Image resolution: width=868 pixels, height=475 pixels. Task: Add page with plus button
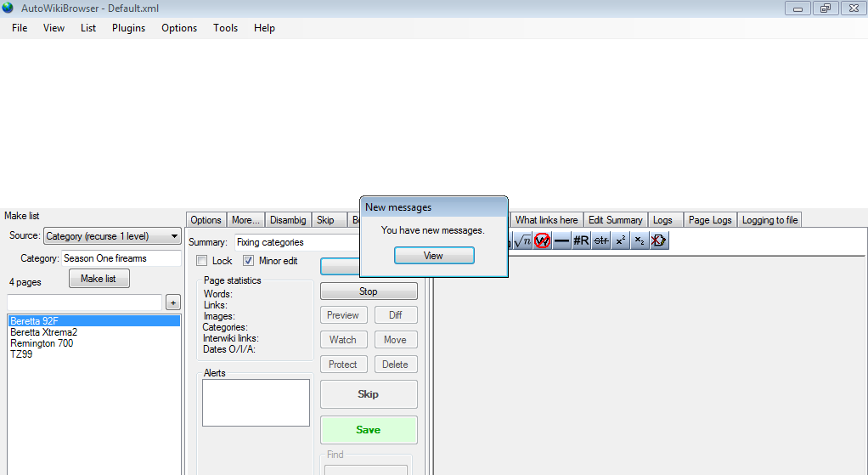pos(173,303)
